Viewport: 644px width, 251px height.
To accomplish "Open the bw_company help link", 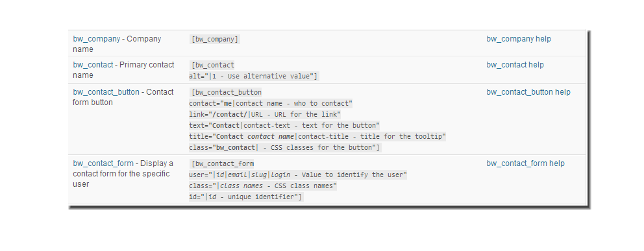I will [x=519, y=39].
